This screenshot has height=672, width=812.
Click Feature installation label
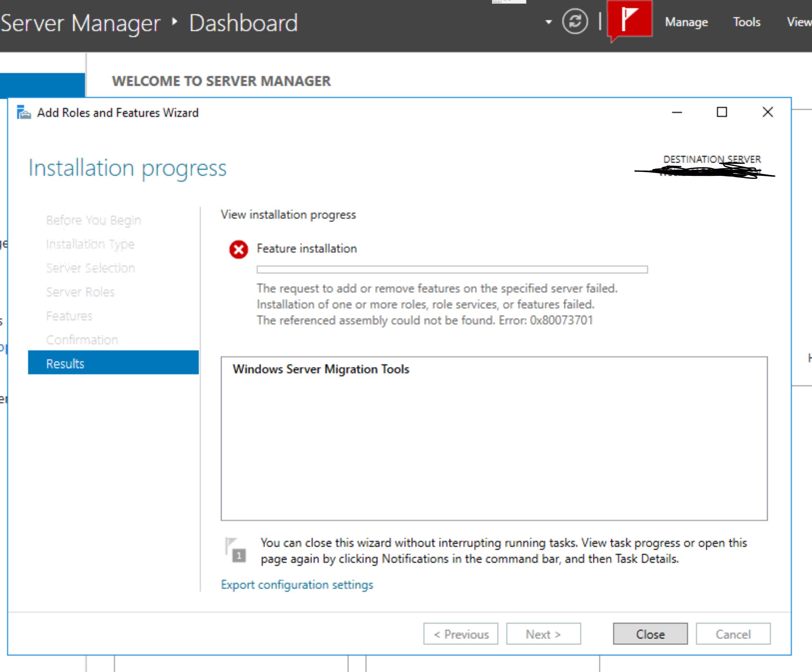coord(307,249)
